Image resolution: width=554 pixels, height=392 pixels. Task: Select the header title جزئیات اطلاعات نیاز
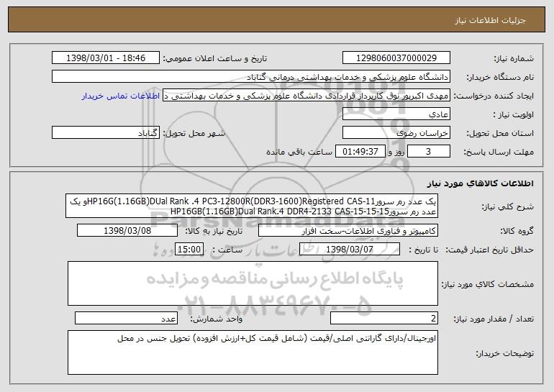[490, 20]
